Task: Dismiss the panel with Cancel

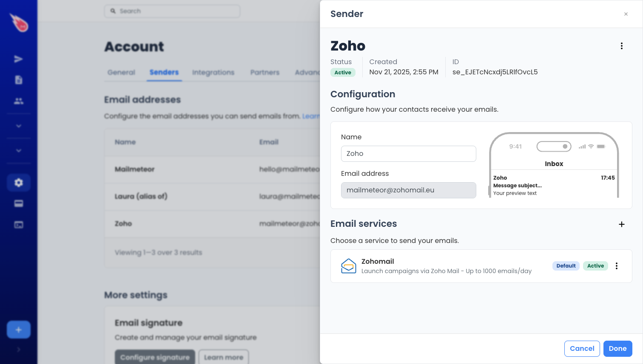Action: [582, 348]
